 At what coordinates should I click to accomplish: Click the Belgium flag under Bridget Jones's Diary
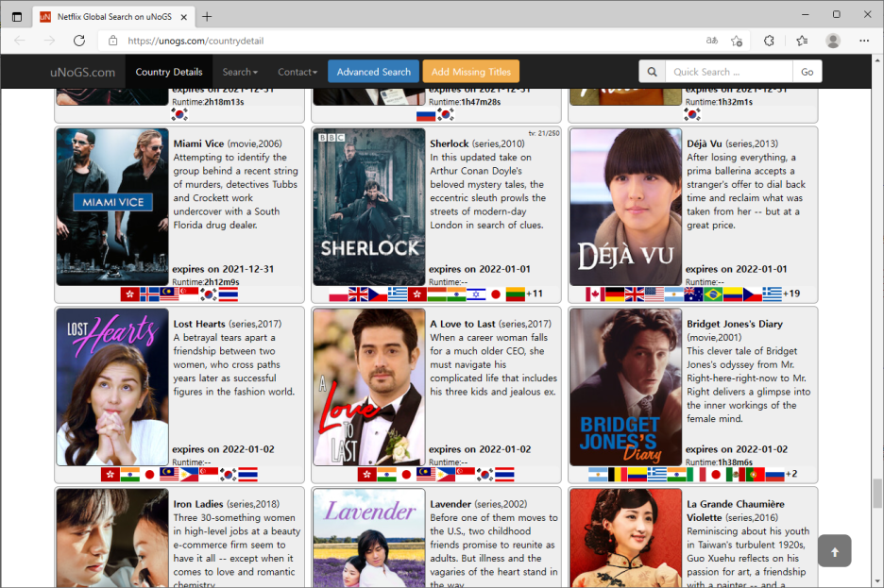(x=618, y=474)
